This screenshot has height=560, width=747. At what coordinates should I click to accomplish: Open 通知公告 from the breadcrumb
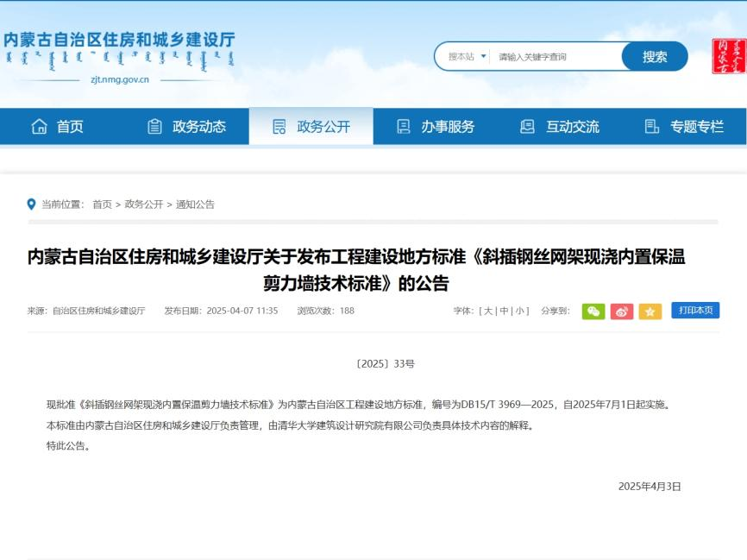tap(196, 204)
